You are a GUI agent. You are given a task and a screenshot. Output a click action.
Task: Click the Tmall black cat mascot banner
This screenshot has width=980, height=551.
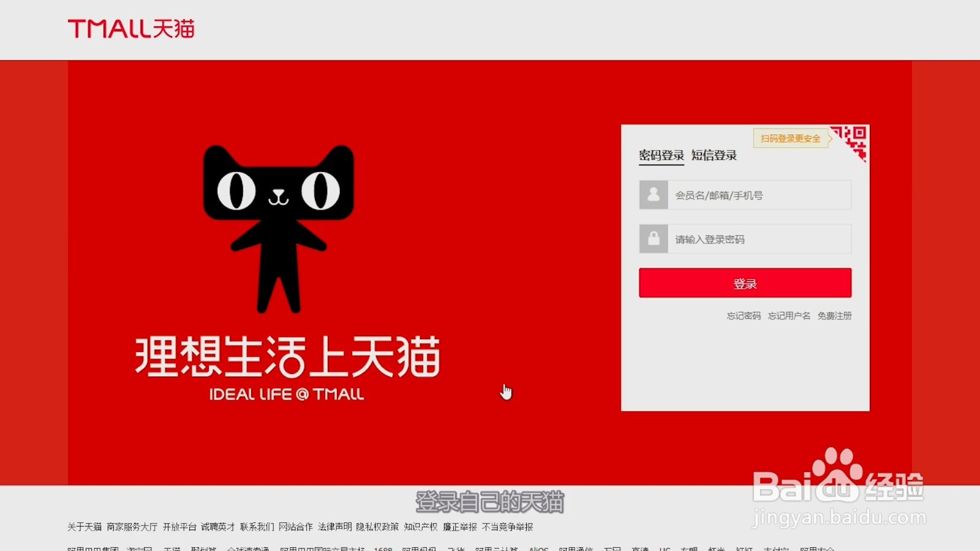click(x=279, y=229)
